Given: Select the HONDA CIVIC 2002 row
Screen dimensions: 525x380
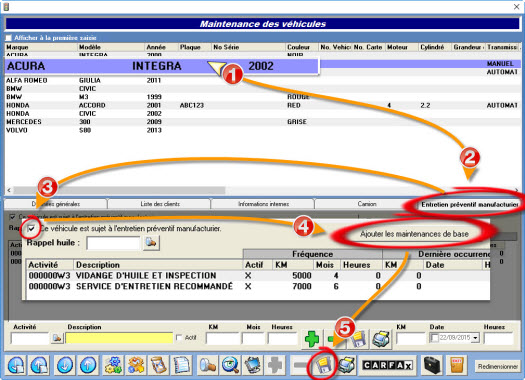Looking at the screenshot, I should point(262,113).
